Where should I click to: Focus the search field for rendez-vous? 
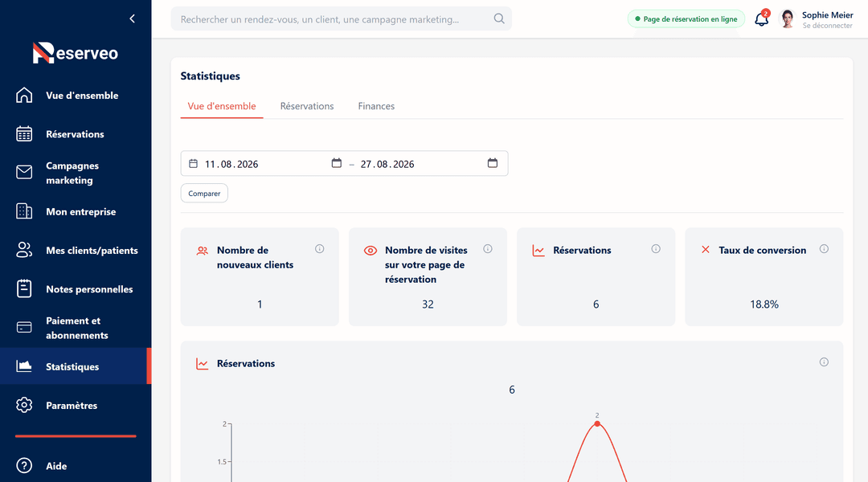pos(341,18)
